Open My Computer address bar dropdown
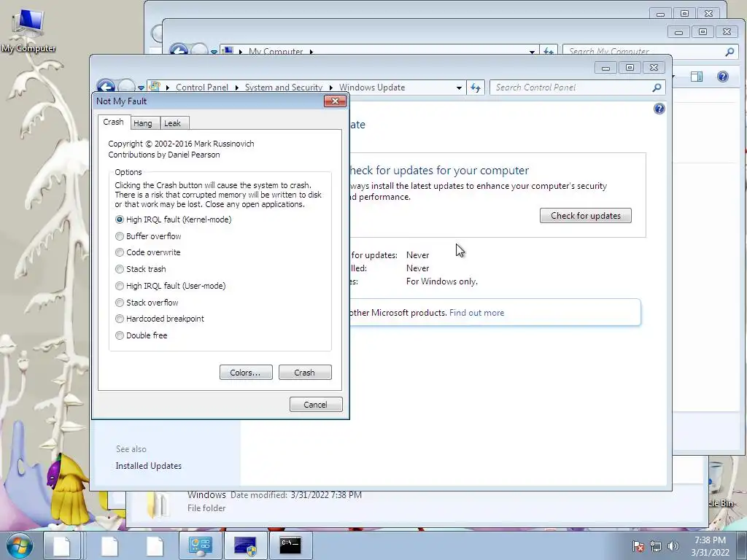 (x=532, y=52)
